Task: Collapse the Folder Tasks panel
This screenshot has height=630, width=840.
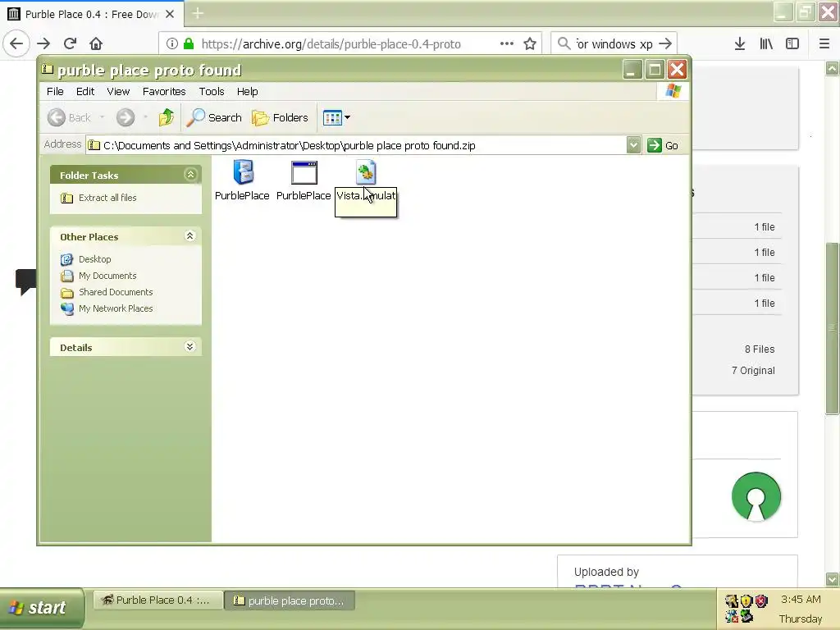Action: pos(190,175)
